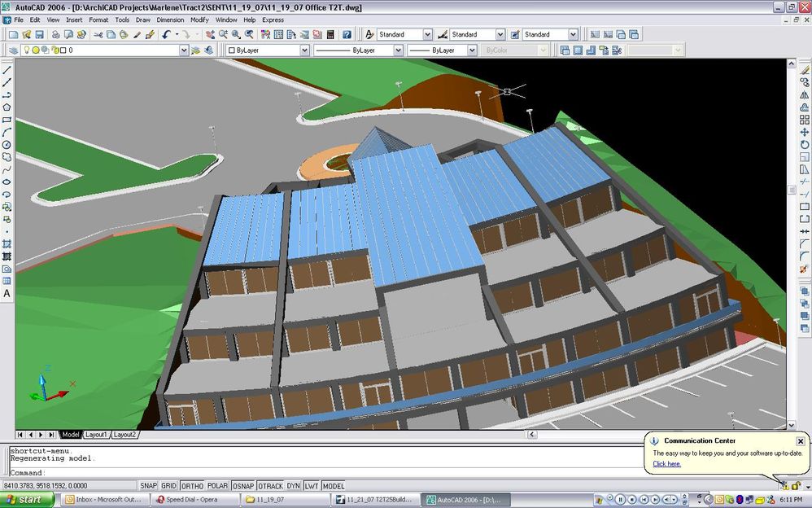The width and height of the screenshot is (812, 508).
Task: Click the Plot (printer) icon
Action: click(x=55, y=34)
